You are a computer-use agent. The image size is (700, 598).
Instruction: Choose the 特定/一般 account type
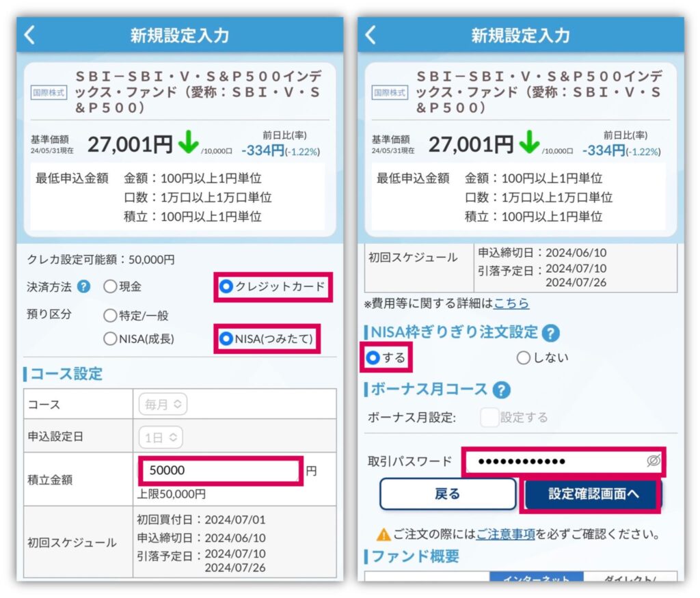tap(111, 316)
